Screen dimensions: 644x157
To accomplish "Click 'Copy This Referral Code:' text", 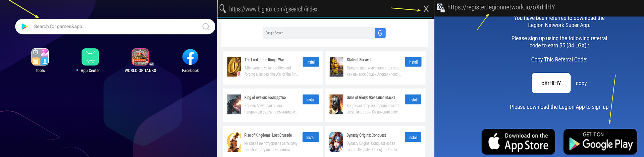I will coord(559,59).
